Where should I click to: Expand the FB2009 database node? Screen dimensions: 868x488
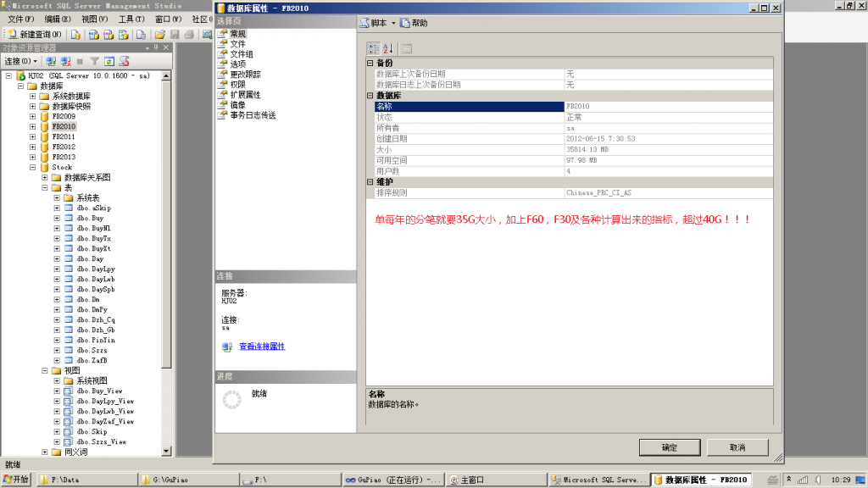[x=33, y=117]
